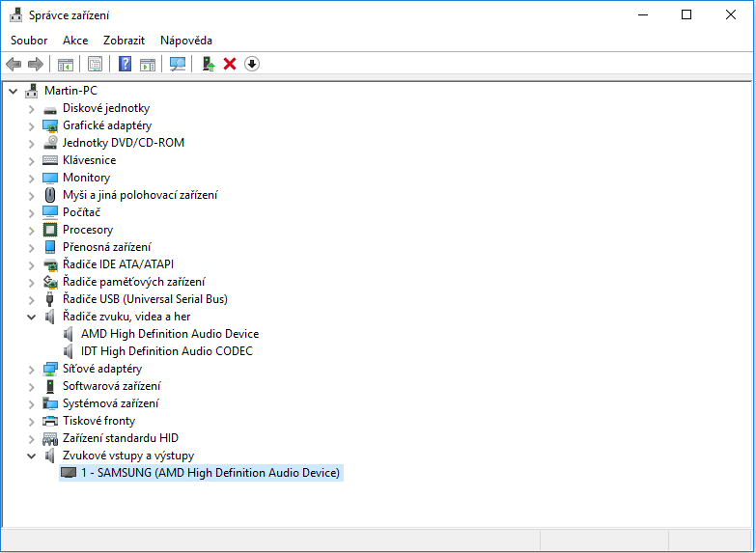Maximize the Správce zařízení window
Screen dimensions: 756x553
pos(686,14)
